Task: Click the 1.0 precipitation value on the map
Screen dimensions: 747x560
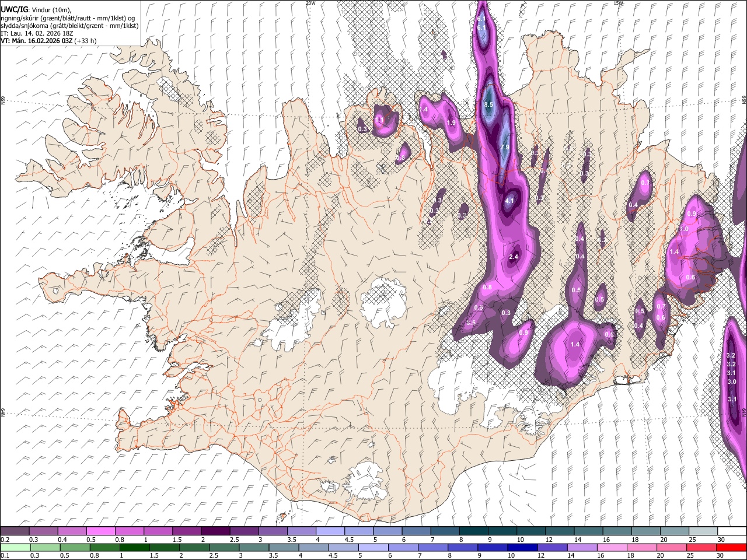Action: point(685,229)
